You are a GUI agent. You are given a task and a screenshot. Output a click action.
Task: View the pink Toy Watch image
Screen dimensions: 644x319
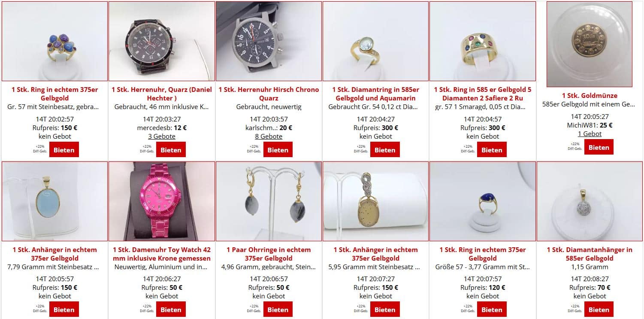(162, 201)
